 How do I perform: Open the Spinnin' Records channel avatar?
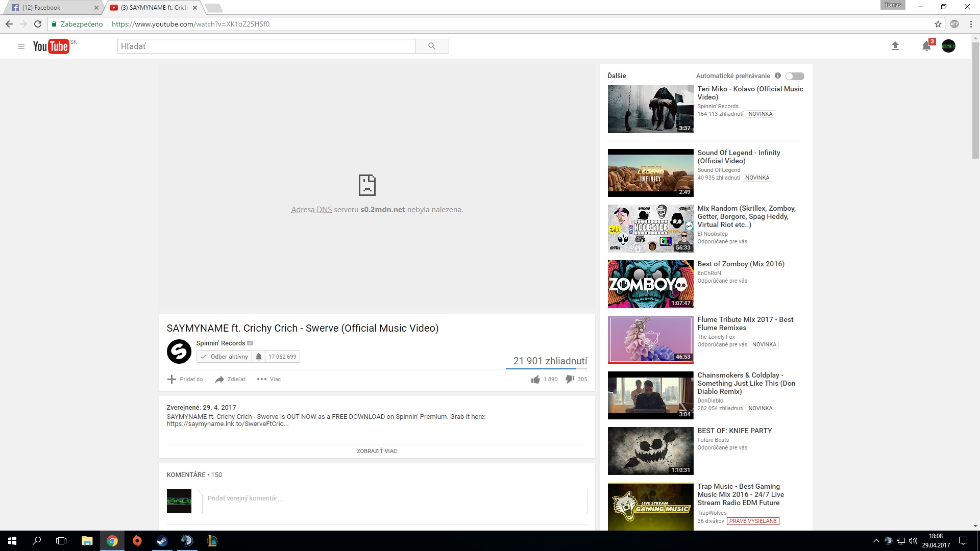coord(179,352)
